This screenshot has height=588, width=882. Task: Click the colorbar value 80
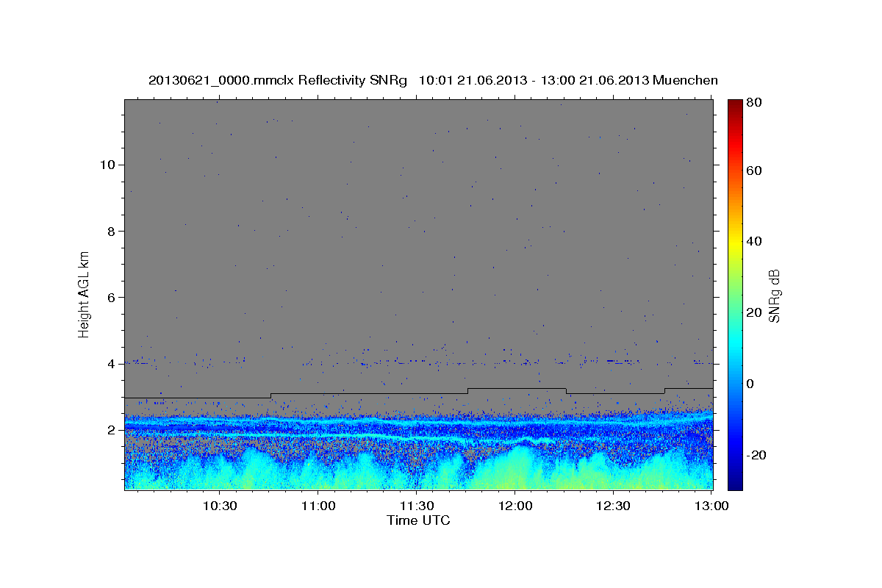tap(755, 103)
